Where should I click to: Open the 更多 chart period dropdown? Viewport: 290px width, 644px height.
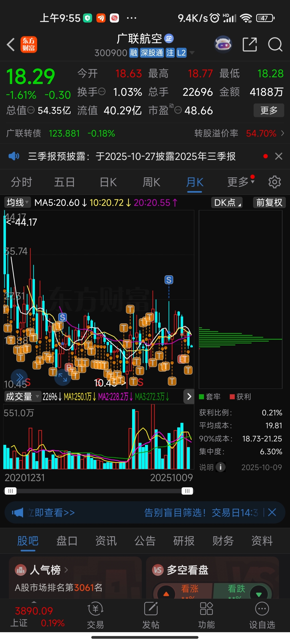pyautogui.click(x=241, y=182)
